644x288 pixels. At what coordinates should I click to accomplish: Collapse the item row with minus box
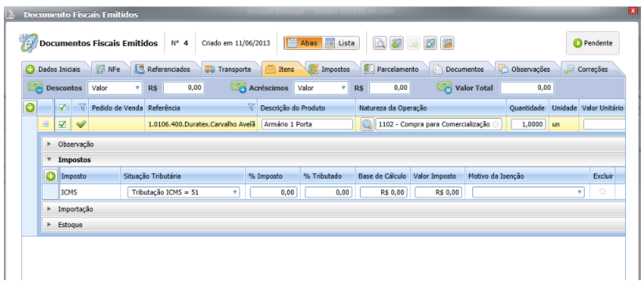(45, 124)
